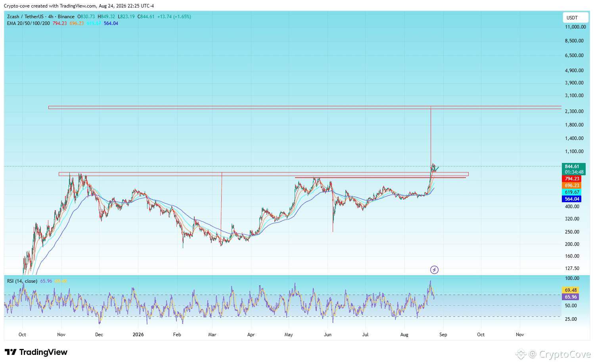Click the purple 65.96 RSI axis tag
Viewport: 594px width, 364px height.
point(571,297)
